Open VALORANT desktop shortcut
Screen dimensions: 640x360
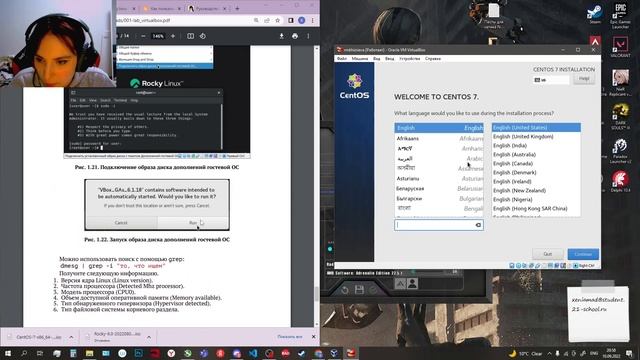coord(620,46)
